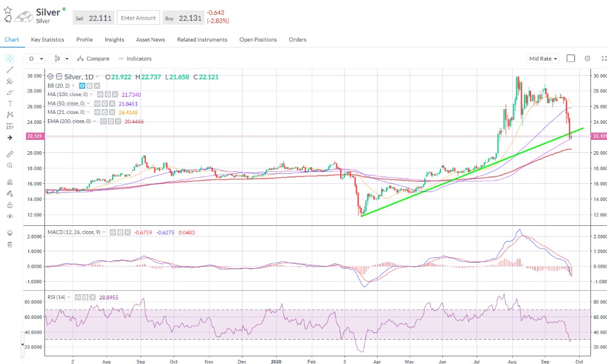The height and width of the screenshot is (364, 607).
Task: Expand the Silver, 1D title dropdown
Action: (x=97, y=76)
